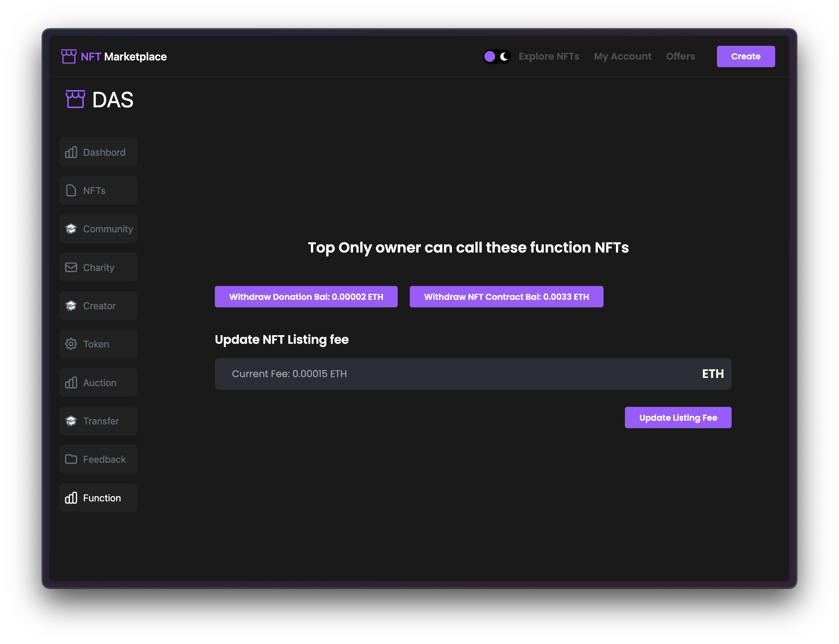The image size is (839, 644).
Task: Click the Token gear icon
Action: (71, 344)
